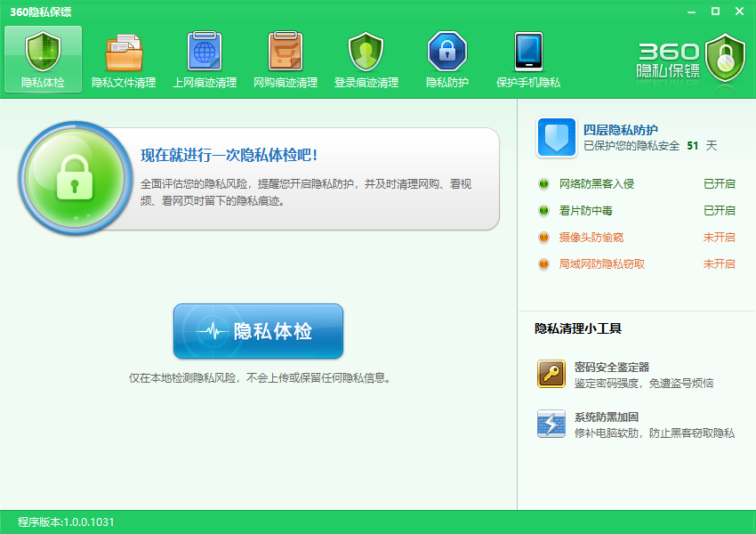Turn on 局域网防隐私窃取 via 未开启
756x534 pixels.
tap(719, 264)
